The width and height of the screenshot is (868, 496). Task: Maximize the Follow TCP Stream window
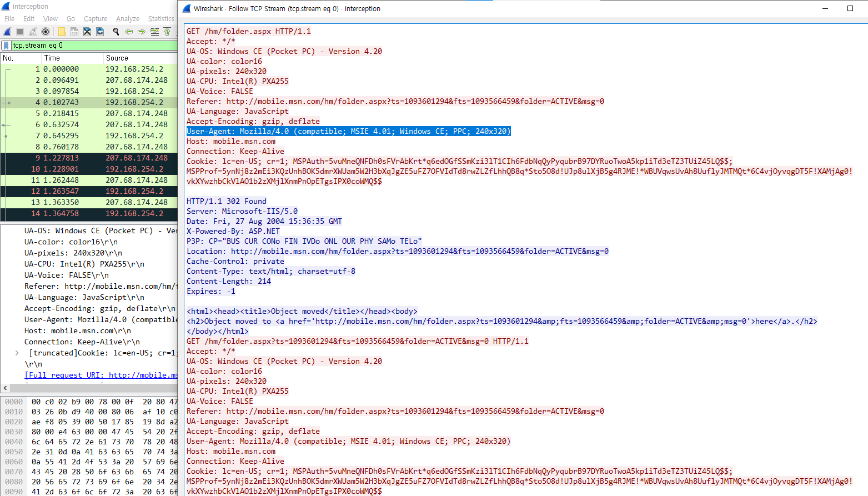[850, 8]
